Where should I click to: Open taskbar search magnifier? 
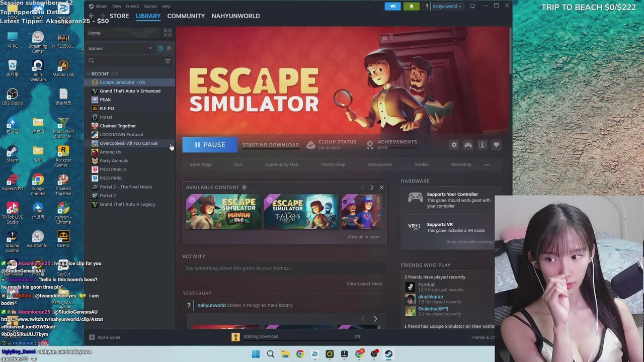coord(271,354)
